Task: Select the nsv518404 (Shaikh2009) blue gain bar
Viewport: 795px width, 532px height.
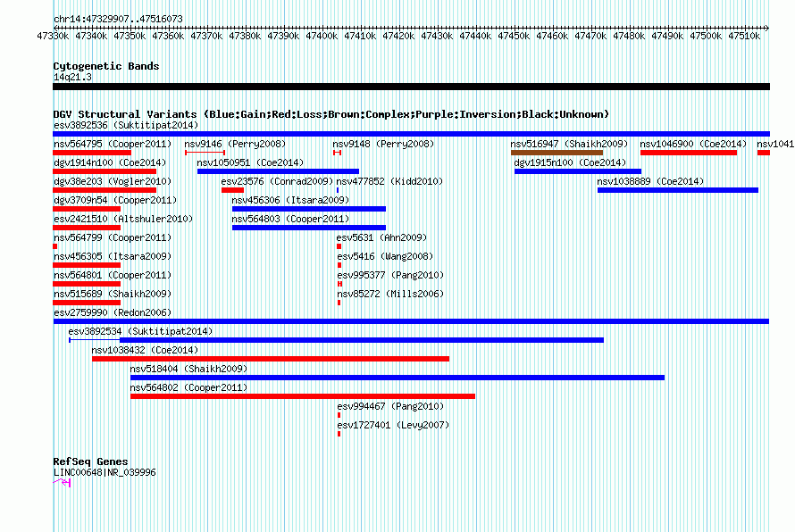Action: point(397,378)
